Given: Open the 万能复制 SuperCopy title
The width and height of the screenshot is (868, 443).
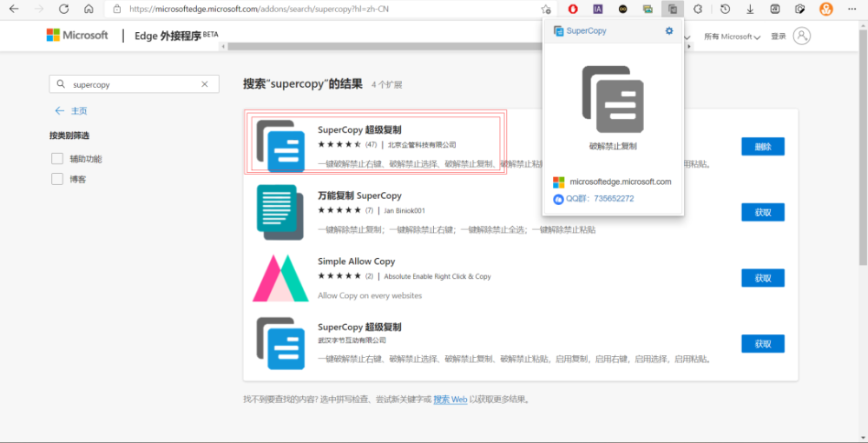Looking at the screenshot, I should [x=359, y=195].
